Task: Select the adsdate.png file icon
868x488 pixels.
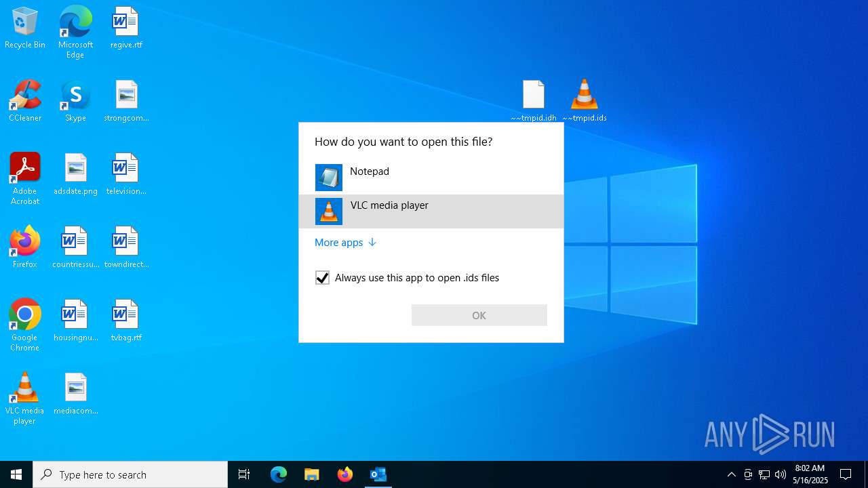Action: [75, 175]
